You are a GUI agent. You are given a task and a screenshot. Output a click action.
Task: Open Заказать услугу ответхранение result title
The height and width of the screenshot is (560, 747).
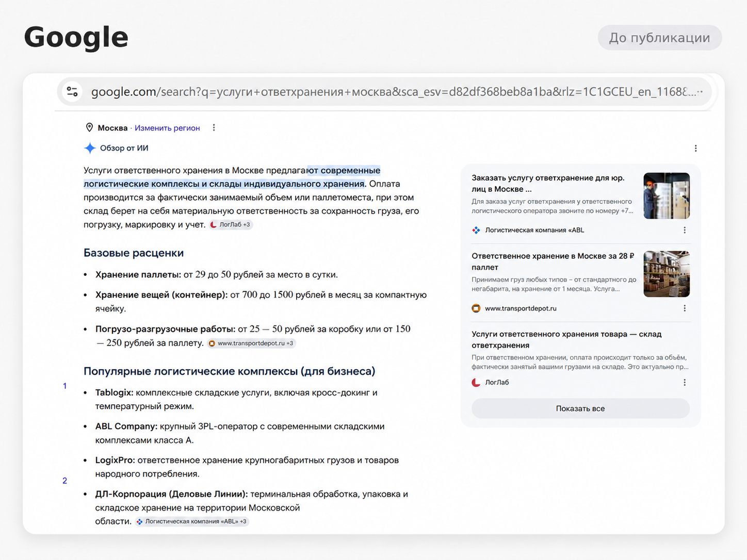point(548,184)
